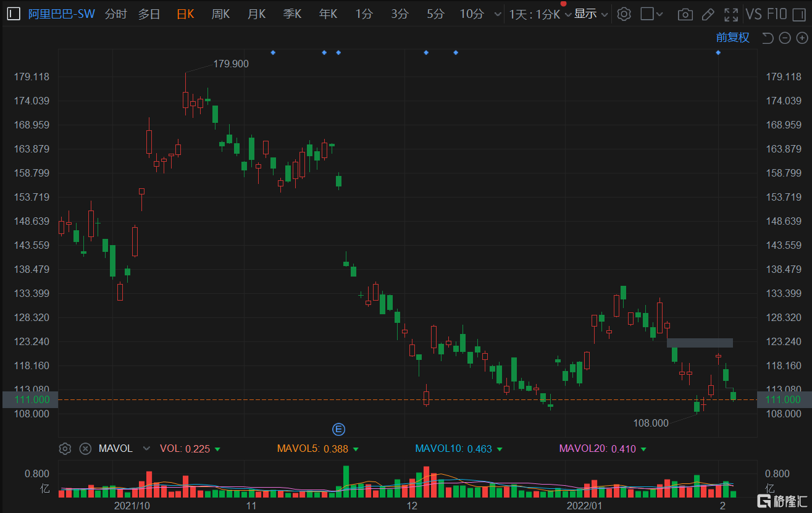Click the 前复权 adjustment link
812x513 pixels.
(732, 38)
